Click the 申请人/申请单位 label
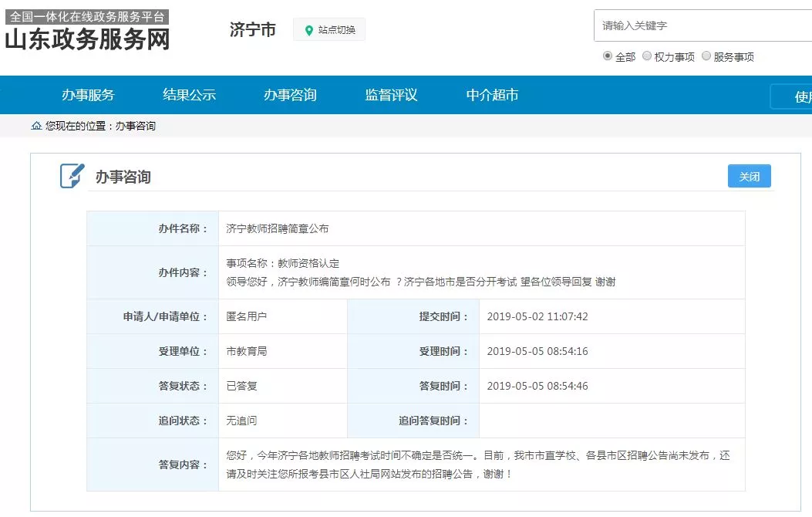 pyautogui.click(x=165, y=316)
